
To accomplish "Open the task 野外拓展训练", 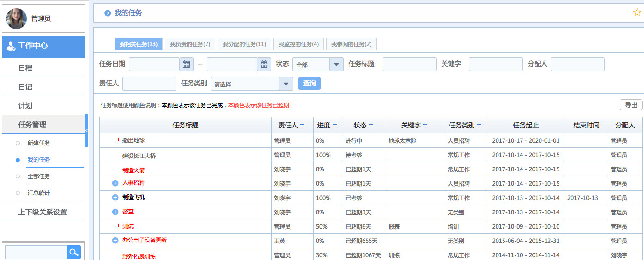I will click(x=139, y=255).
